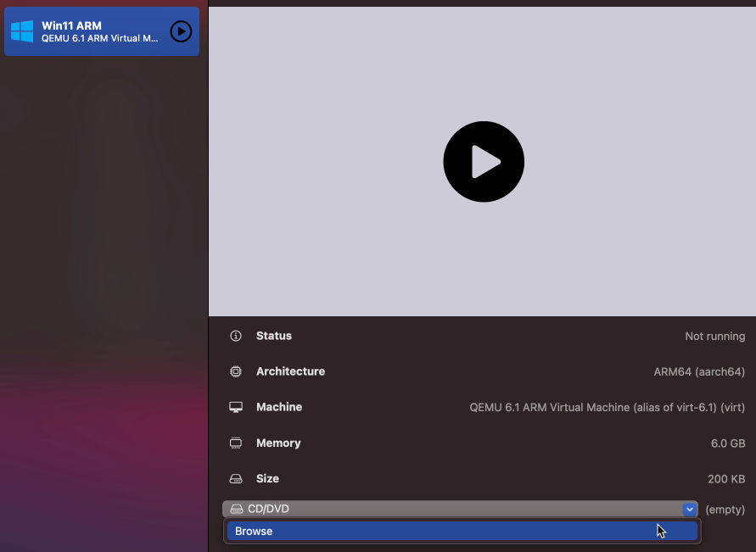This screenshot has height=552, width=756.
Task: Click the "Not running" status value
Action: pos(715,337)
